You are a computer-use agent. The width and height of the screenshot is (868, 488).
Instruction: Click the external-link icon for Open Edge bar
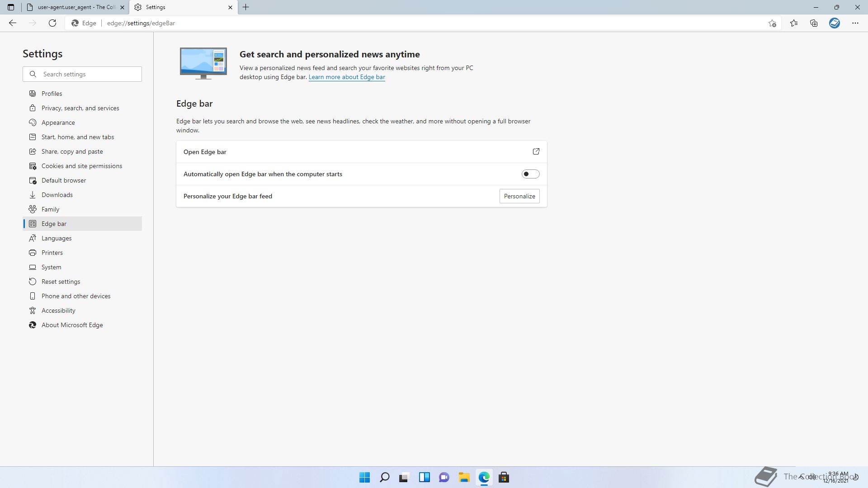point(536,152)
